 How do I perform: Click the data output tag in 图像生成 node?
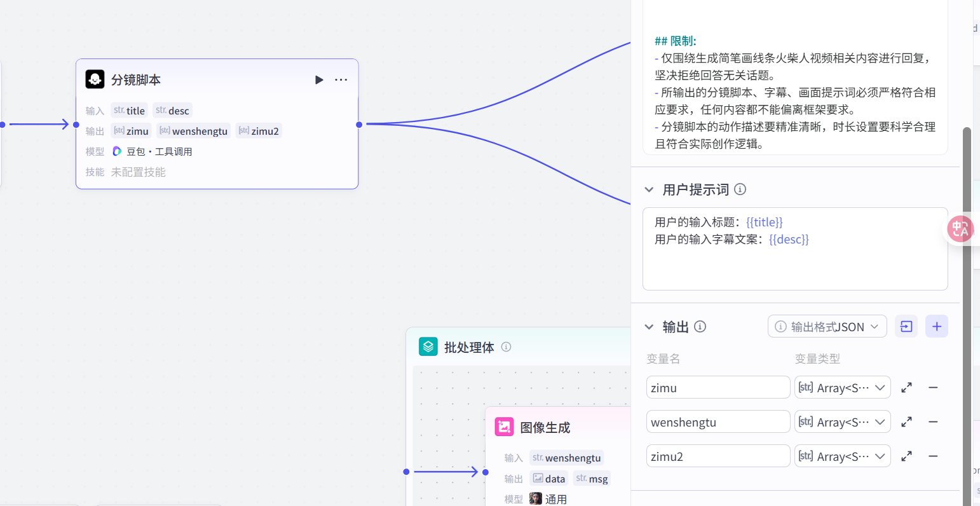[549, 479]
